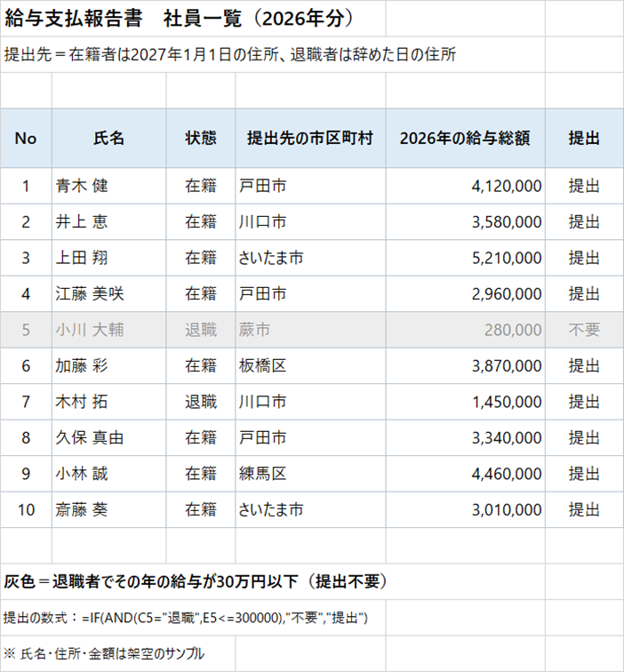624x672 pixels.
Task: Select the salary cell 5,210,000
Action: 466,258
